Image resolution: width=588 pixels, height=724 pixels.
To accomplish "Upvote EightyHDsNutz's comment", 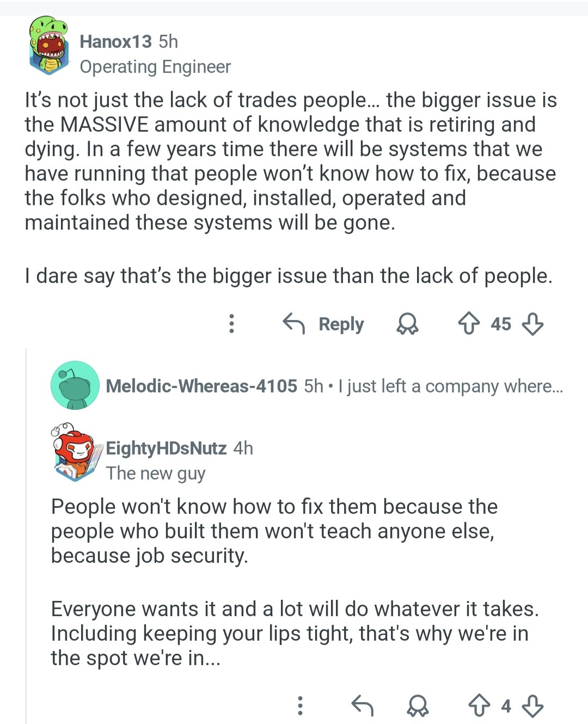I will [479, 705].
